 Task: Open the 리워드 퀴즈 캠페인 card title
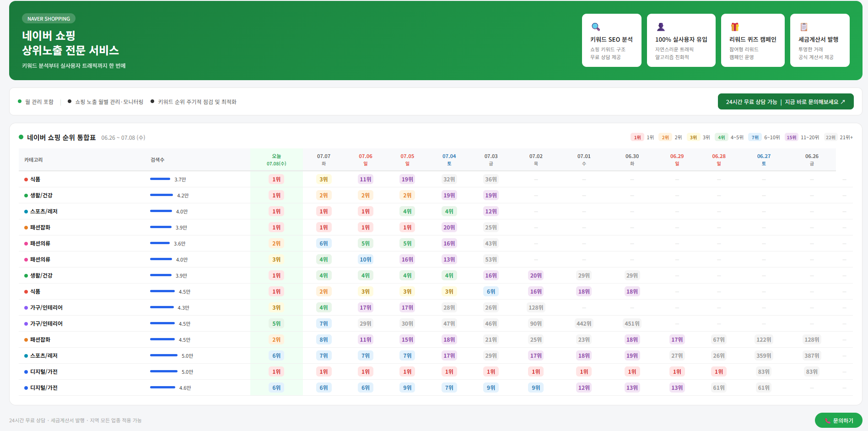click(x=753, y=39)
